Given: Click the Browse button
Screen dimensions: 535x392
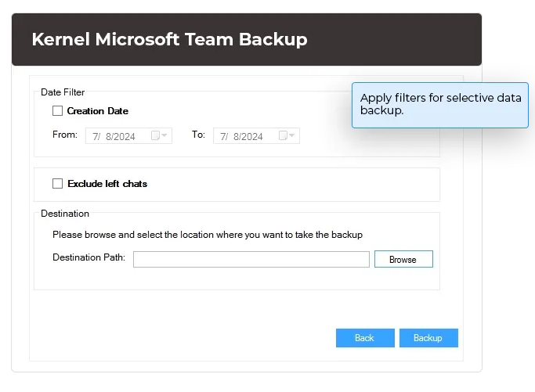Looking at the screenshot, I should coord(403,259).
